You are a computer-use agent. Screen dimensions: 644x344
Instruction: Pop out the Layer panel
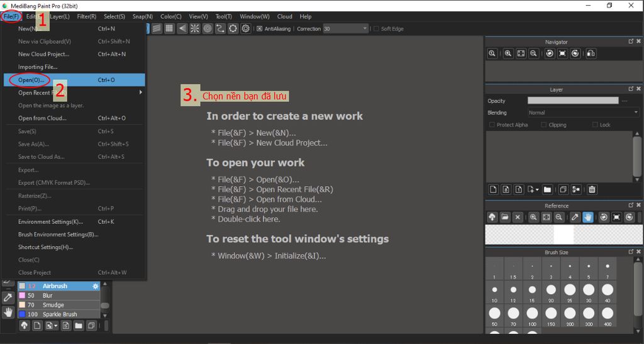coord(631,89)
